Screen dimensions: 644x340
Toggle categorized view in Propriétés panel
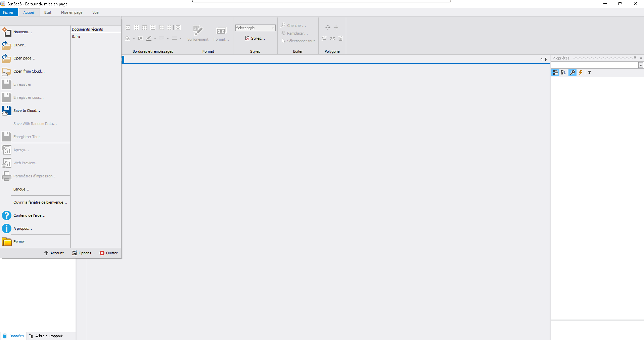click(x=555, y=73)
